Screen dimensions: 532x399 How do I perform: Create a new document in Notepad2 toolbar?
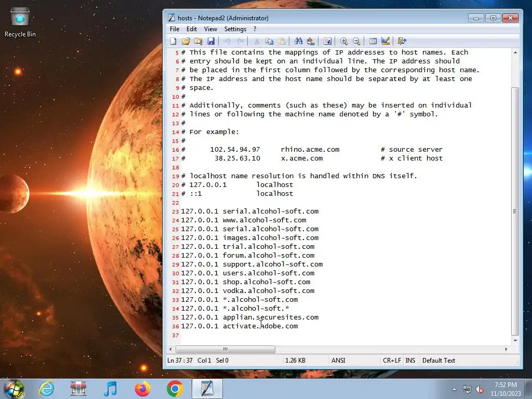pyautogui.click(x=174, y=42)
